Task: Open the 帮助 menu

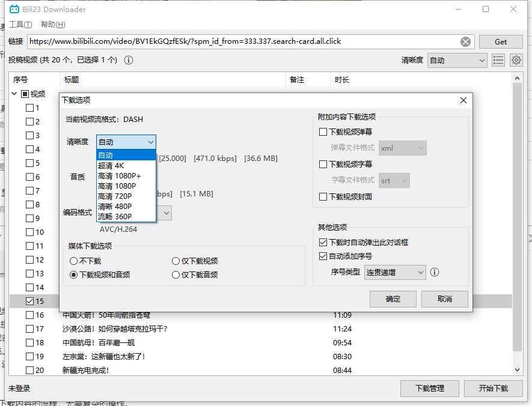Action: (x=53, y=25)
